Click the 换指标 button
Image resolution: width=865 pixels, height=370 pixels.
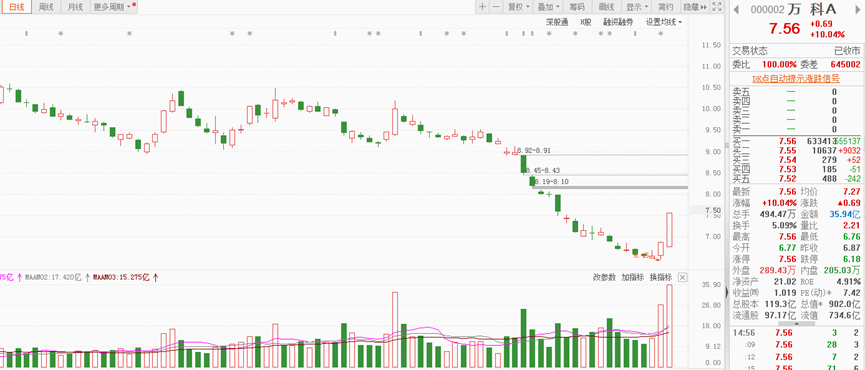coord(660,277)
